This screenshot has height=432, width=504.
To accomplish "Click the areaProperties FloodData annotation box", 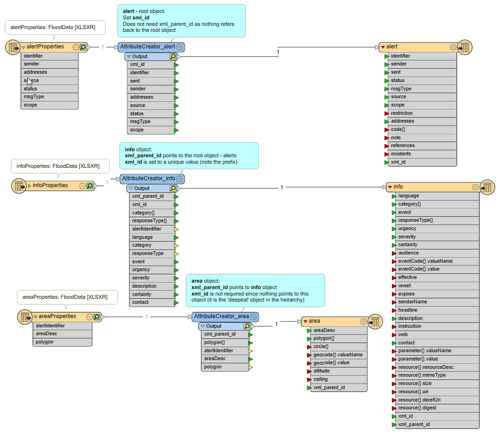I will 67,297.
